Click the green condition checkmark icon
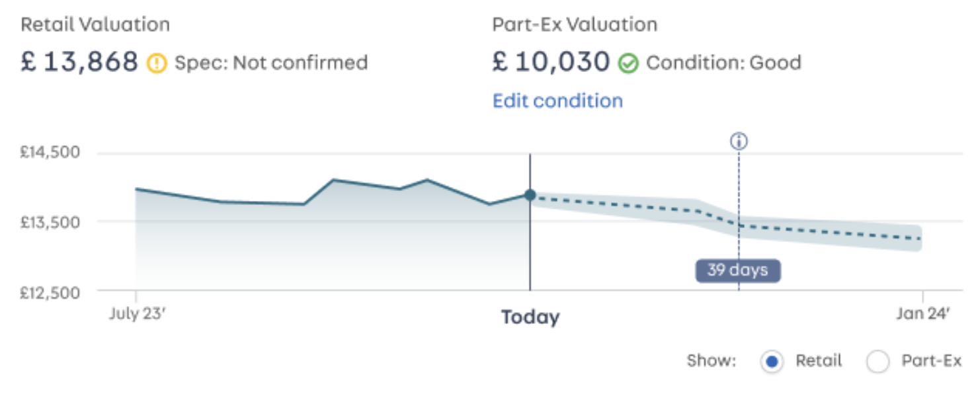 pyautogui.click(x=628, y=63)
